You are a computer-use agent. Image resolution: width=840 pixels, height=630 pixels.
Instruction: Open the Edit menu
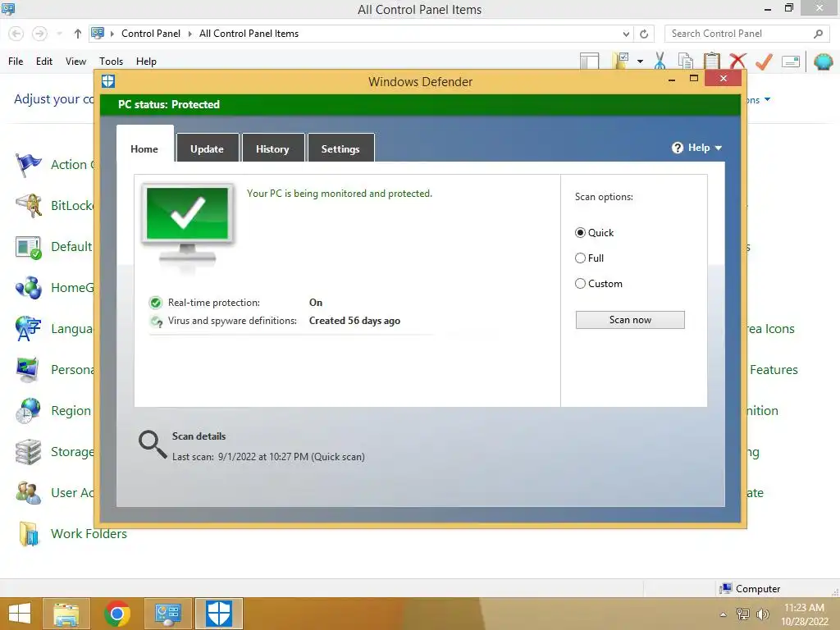(44, 62)
